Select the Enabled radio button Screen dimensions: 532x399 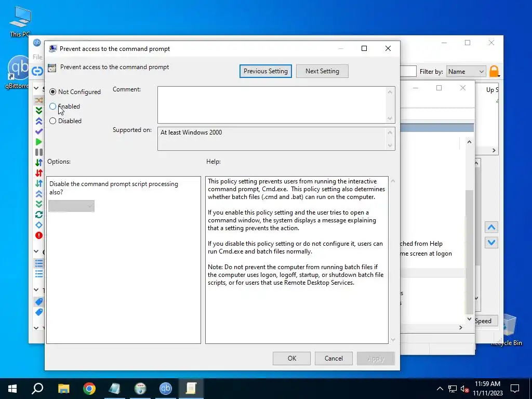pyautogui.click(x=52, y=107)
